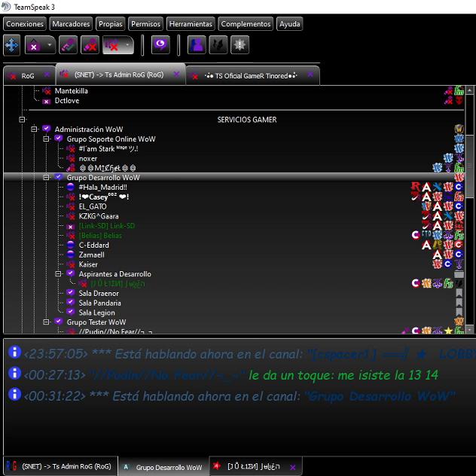The width and height of the screenshot is (476, 476).
Task: Select user #Hala_Madrid!!
Action: [103, 188]
